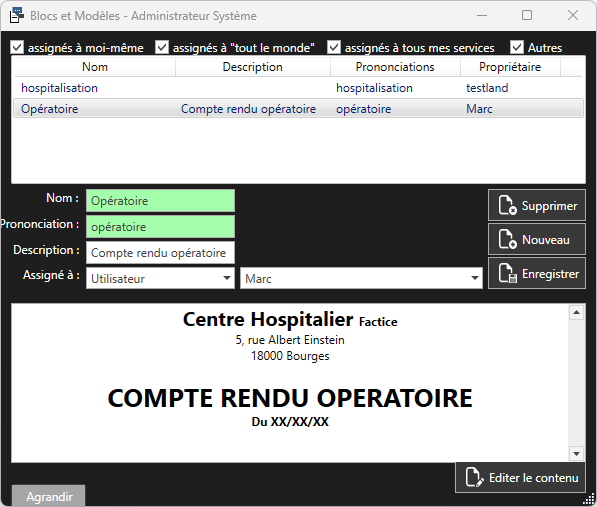
Task: Click the preview scrollbar down arrow
Action: coord(576,453)
